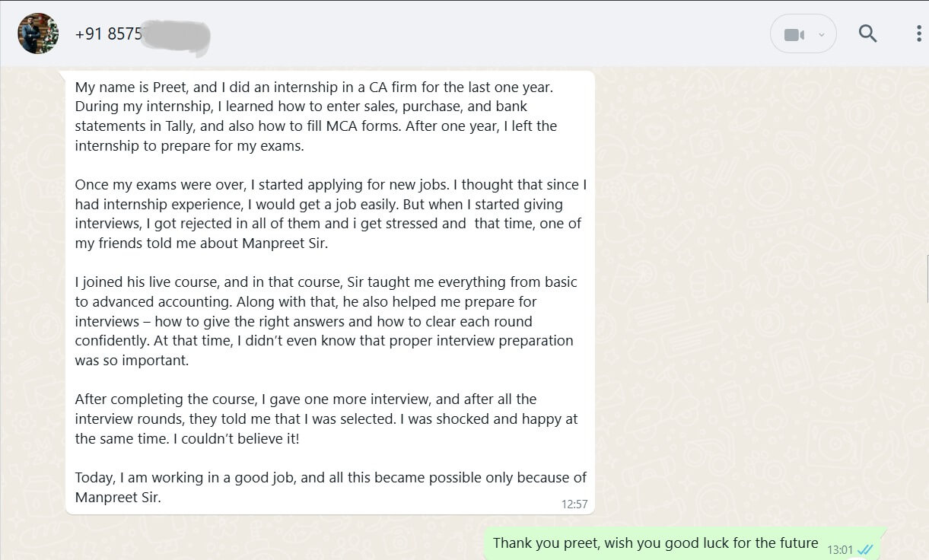Image resolution: width=929 pixels, height=560 pixels.
Task: Click the empty header bar area for contact info
Action: click(487, 34)
